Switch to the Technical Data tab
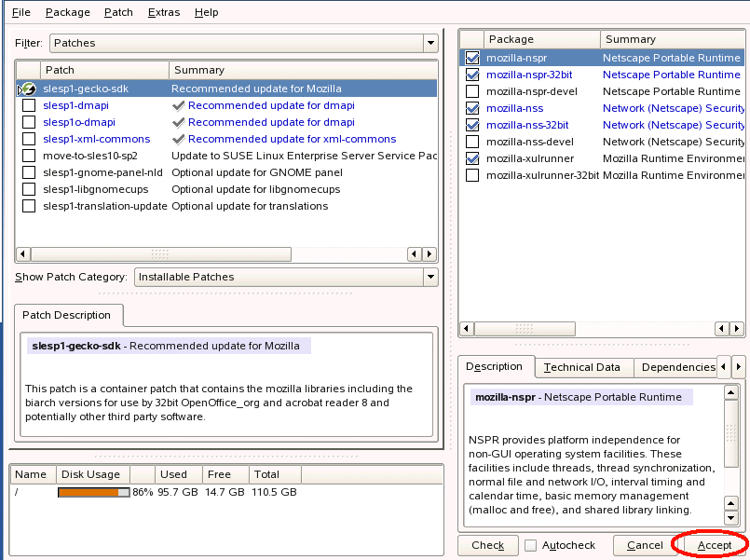750x560 pixels. (x=582, y=367)
